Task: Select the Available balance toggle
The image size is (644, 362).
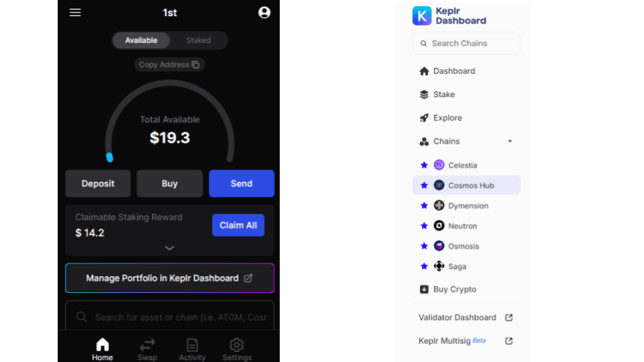Action: (x=141, y=40)
